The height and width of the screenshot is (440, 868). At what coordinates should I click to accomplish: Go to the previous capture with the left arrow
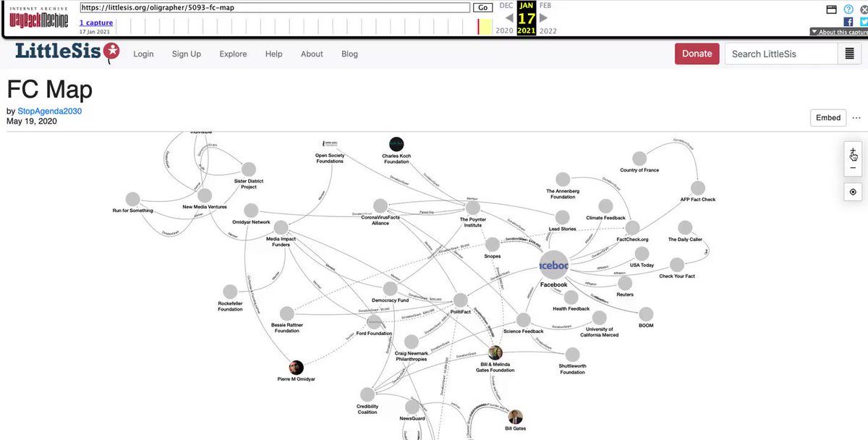(509, 19)
